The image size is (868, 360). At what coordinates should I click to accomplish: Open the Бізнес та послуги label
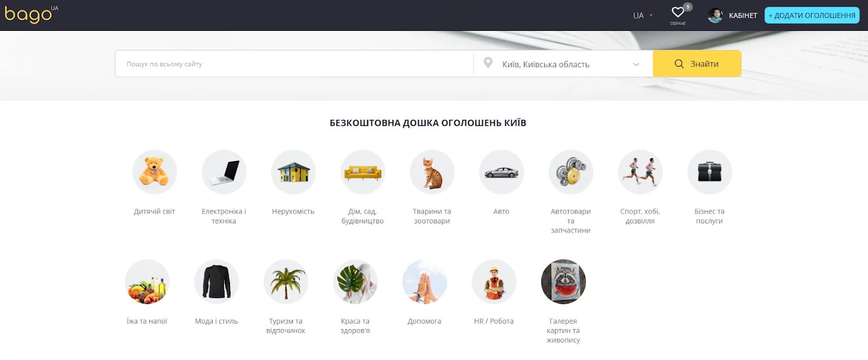pos(710,216)
